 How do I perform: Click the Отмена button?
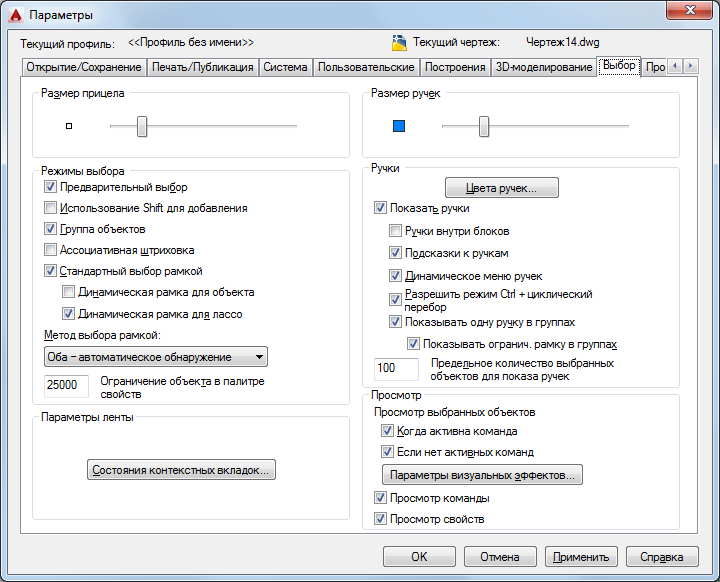coord(500,557)
